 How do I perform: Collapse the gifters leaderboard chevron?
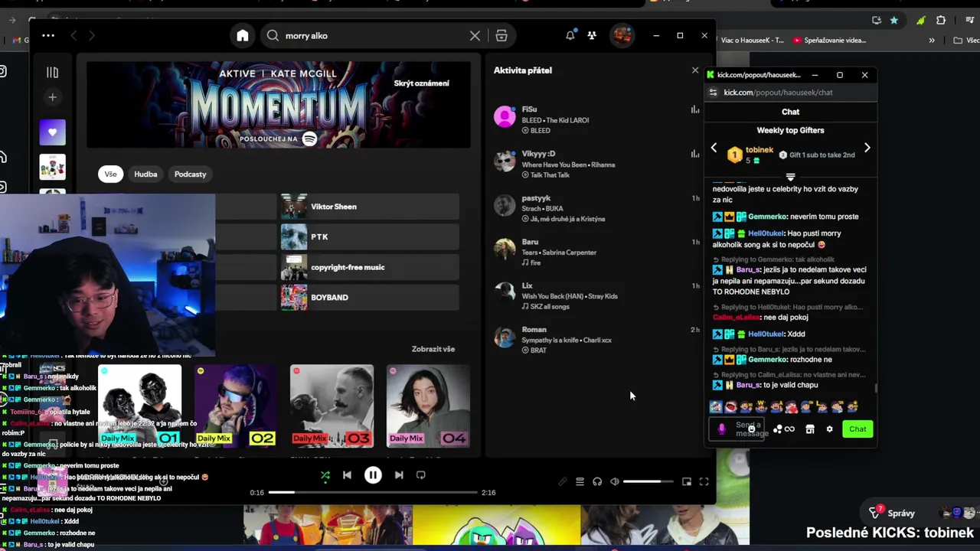coord(790,177)
